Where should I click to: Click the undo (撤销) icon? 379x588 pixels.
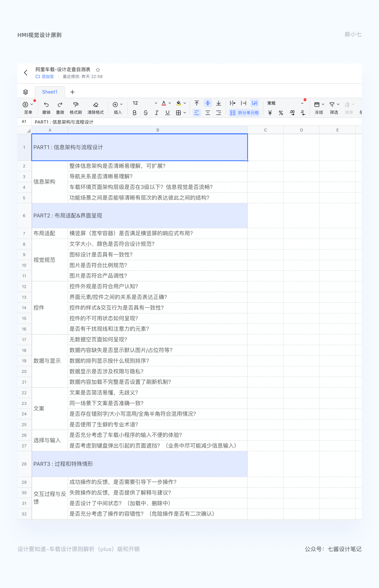(46, 105)
